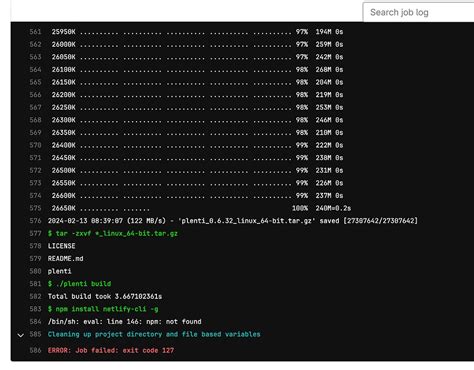Select the 26400K download progress line

[x=197, y=145]
